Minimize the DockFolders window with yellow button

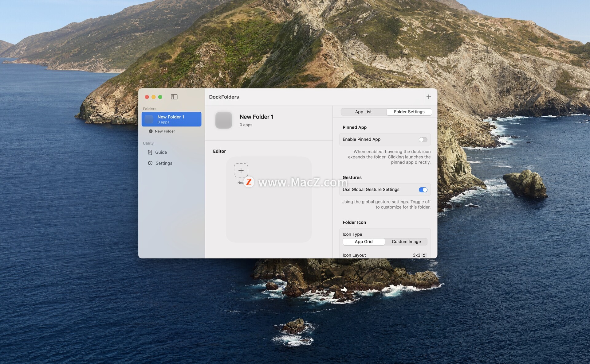coord(154,97)
